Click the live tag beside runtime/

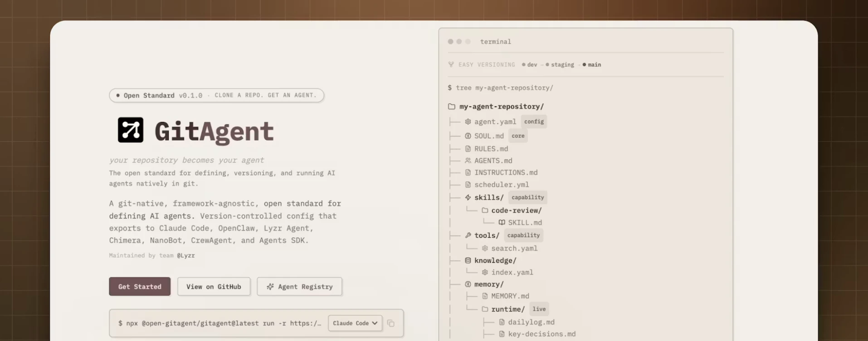pos(539,309)
